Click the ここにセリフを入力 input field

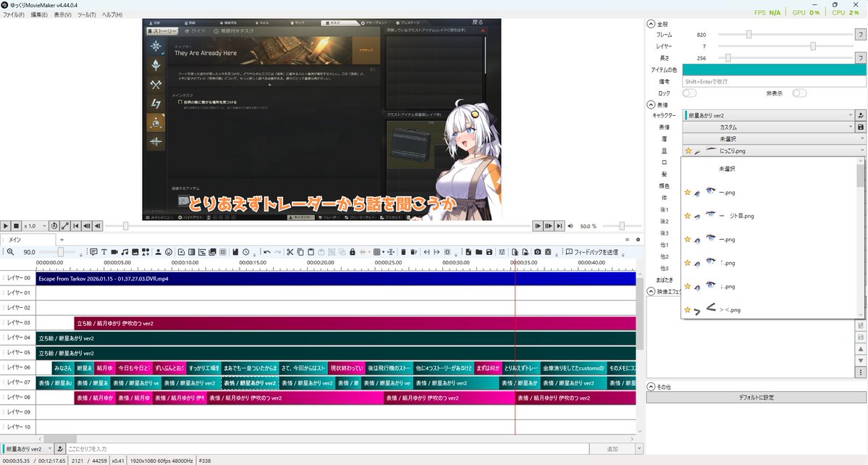pyautogui.click(x=326, y=448)
